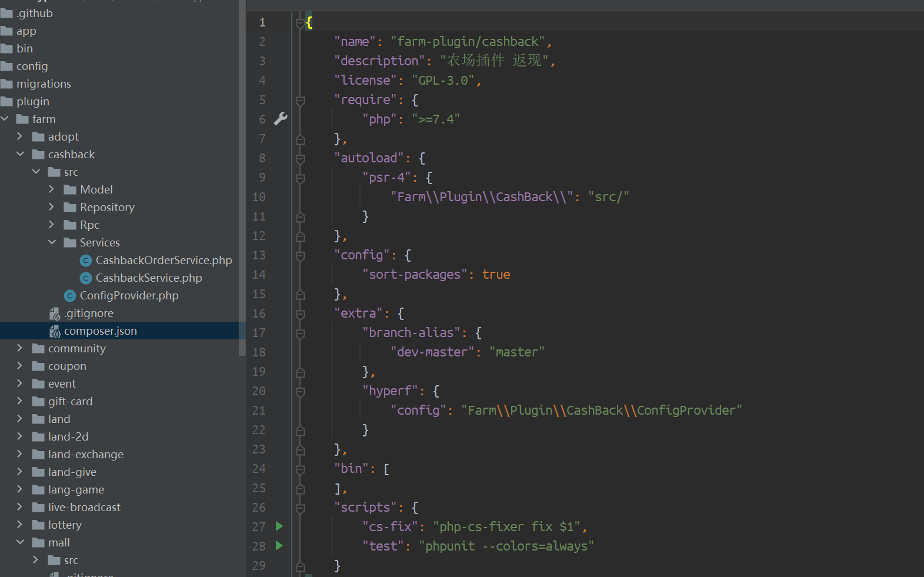924x577 pixels.
Task: Click the lottery folder icon
Action: (x=38, y=525)
